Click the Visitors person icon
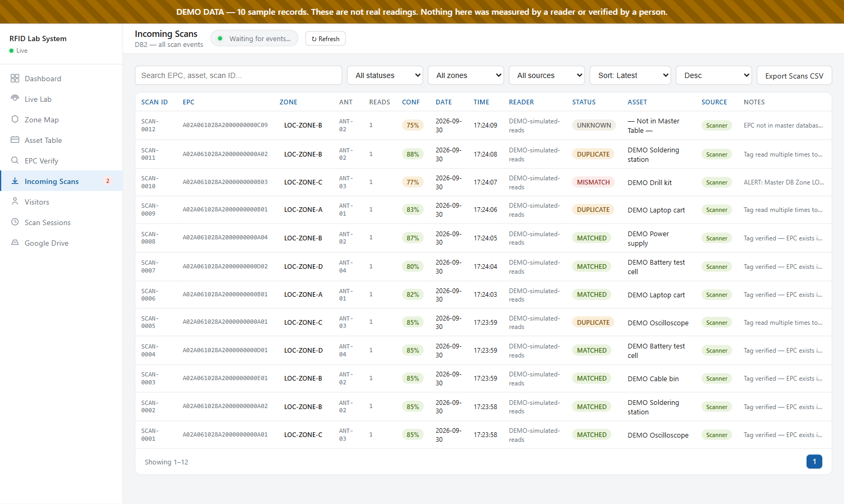 point(15,201)
